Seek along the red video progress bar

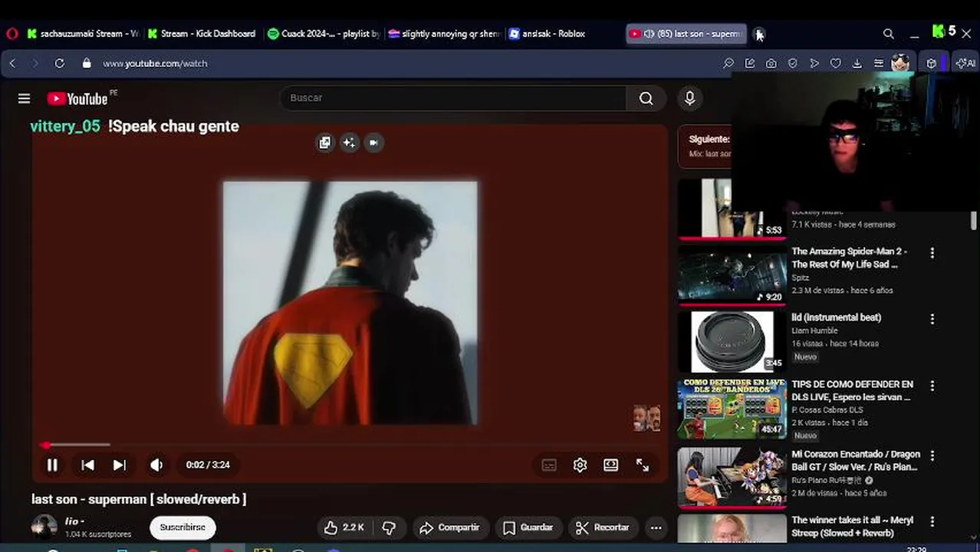[350, 445]
